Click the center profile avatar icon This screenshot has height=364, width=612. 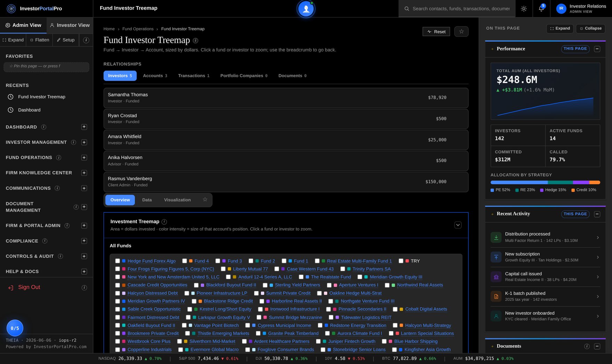pyautogui.click(x=306, y=9)
